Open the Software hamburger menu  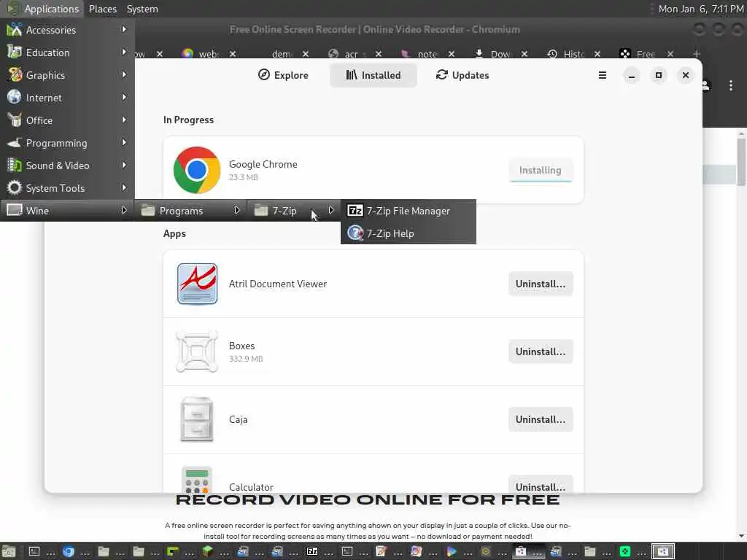(602, 75)
